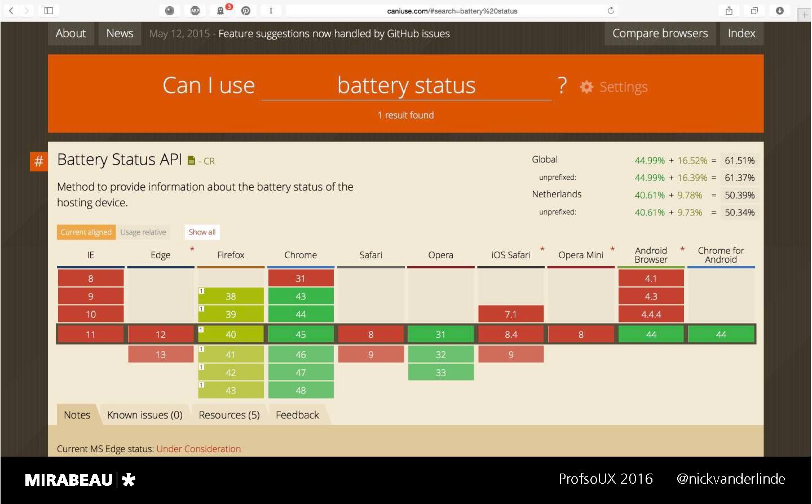
Task: Click the Firefox 39 cell
Action: [231, 314]
